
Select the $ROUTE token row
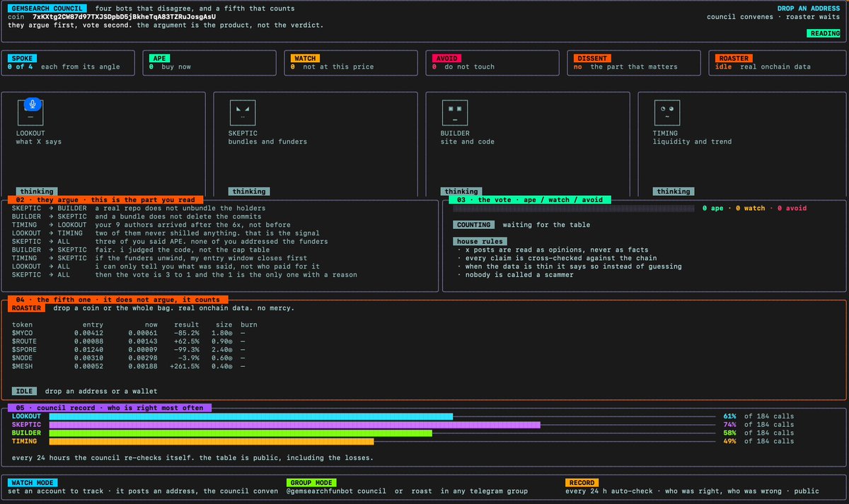[x=129, y=341]
